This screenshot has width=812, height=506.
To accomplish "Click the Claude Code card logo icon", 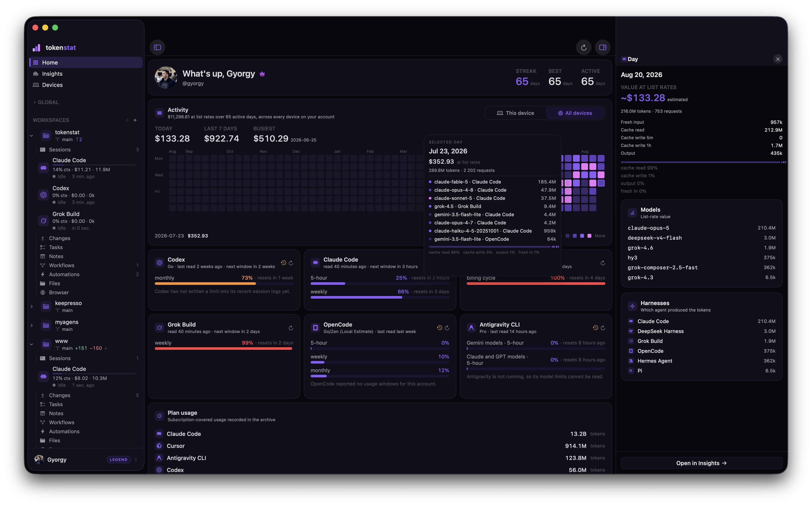I will 315,263.
